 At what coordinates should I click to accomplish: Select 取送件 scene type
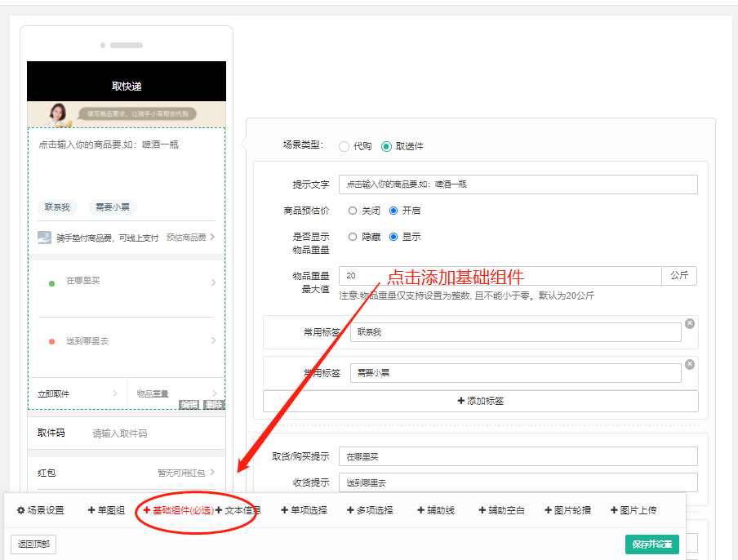point(386,146)
